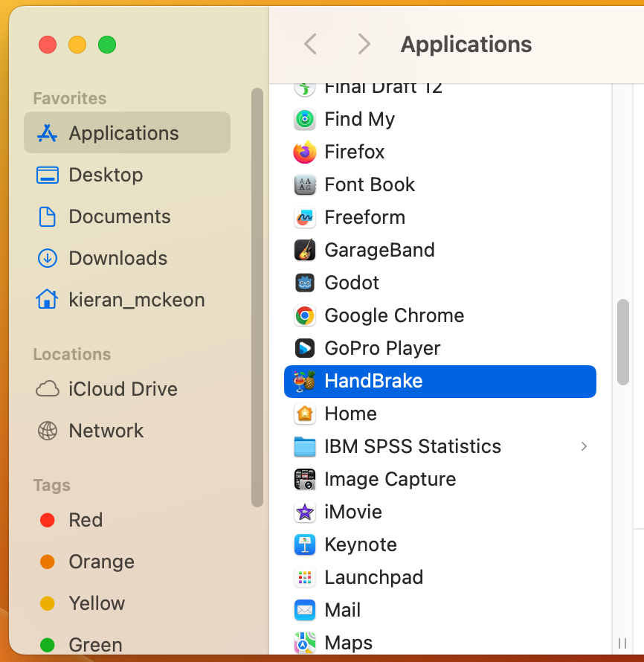Go back with the left chevron
Viewport: 644px width, 662px height.
coord(310,44)
